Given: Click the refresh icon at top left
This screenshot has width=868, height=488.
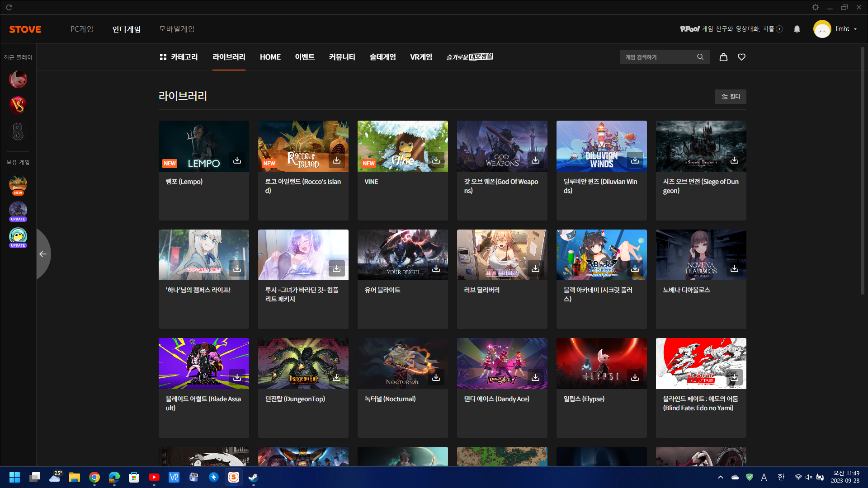Looking at the screenshot, I should [x=9, y=7].
